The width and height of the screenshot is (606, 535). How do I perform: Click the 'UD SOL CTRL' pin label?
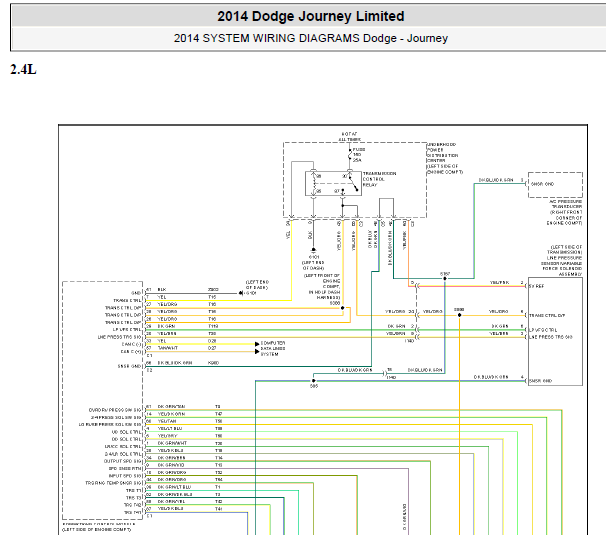(x=127, y=432)
